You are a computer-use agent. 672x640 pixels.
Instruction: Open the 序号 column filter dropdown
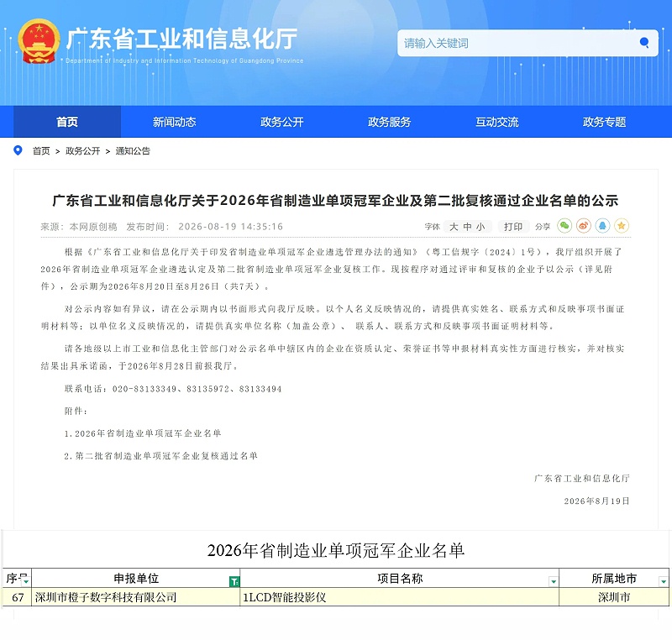tap(26, 581)
